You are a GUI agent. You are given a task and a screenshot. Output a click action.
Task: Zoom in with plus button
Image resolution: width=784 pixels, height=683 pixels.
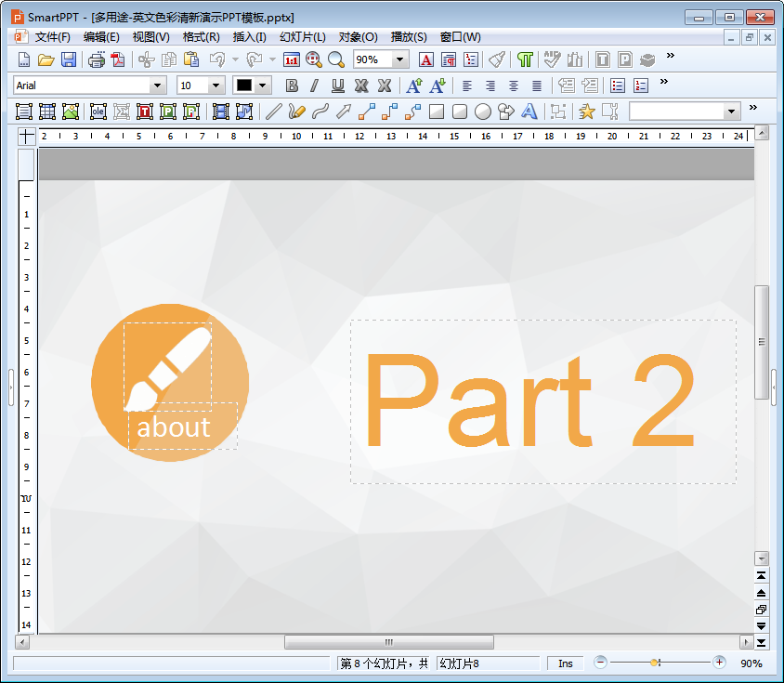tap(719, 663)
